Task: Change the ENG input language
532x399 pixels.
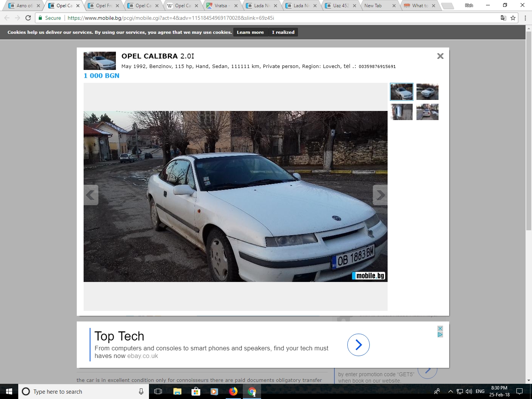Action: 480,391
